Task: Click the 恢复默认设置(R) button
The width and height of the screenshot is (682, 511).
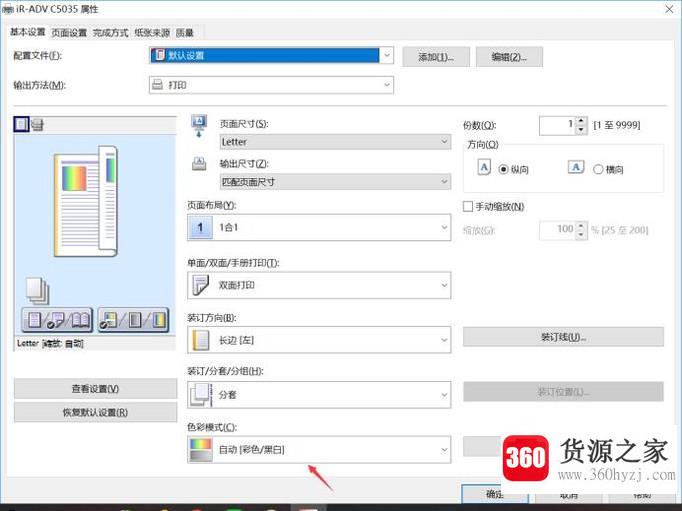Action: coord(95,412)
